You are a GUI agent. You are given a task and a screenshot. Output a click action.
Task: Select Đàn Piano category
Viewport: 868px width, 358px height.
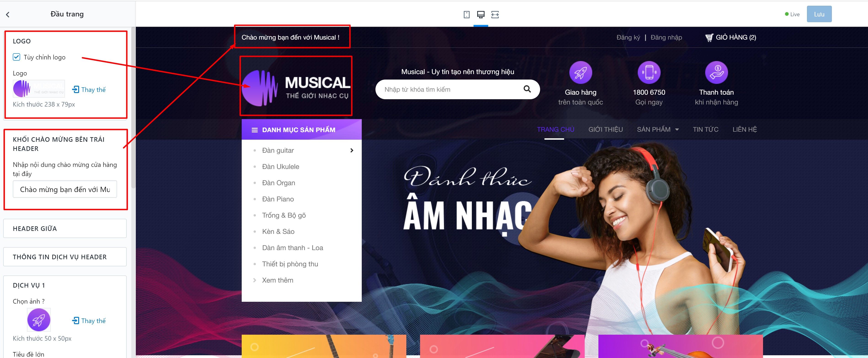pos(278,199)
